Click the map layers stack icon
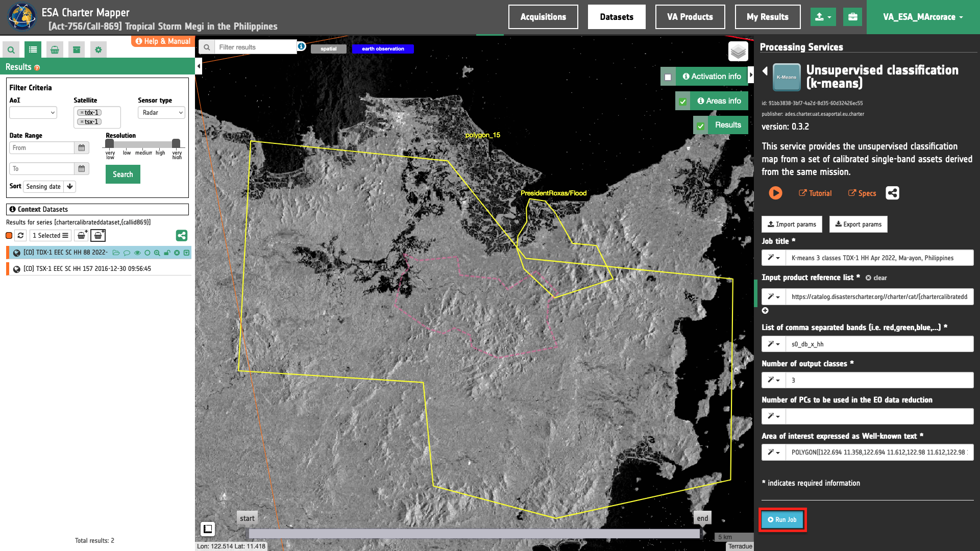 (738, 52)
